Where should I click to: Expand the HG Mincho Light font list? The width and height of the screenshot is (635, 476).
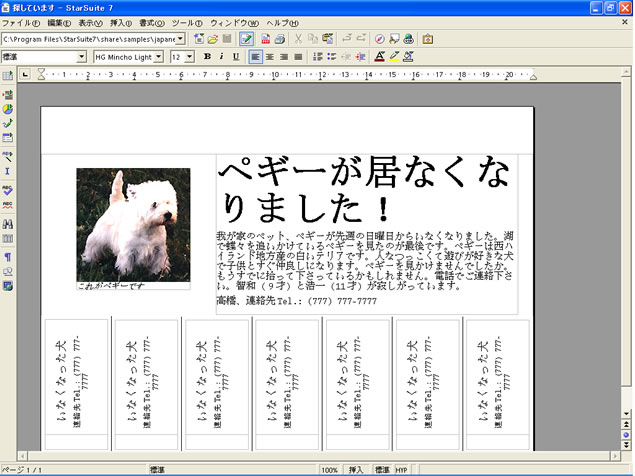[159, 57]
